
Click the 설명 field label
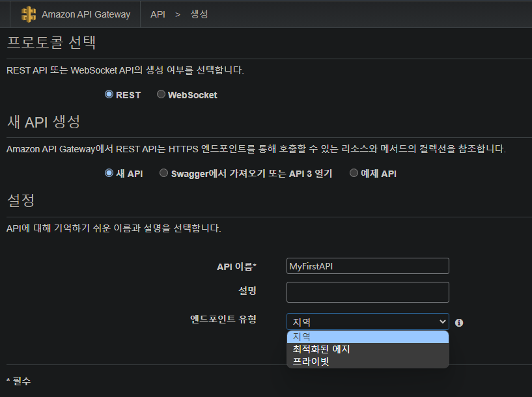pyautogui.click(x=247, y=290)
